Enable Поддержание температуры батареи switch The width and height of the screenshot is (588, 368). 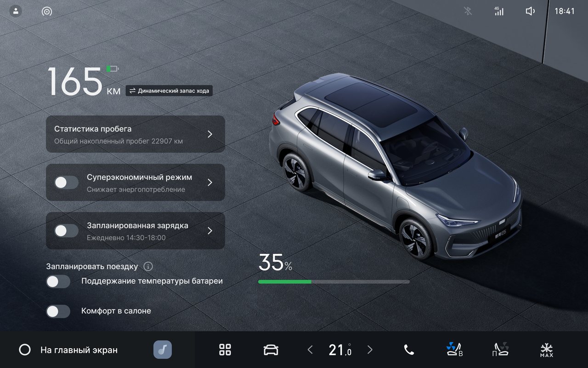tap(58, 282)
